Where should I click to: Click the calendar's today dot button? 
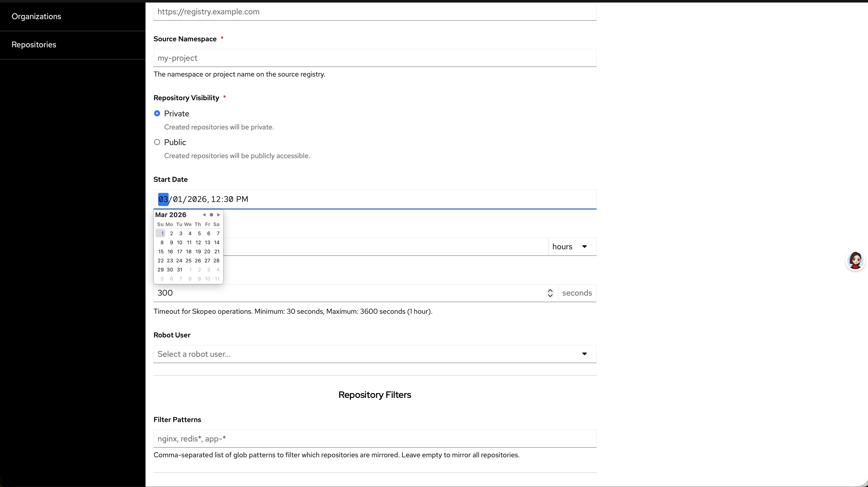click(x=211, y=215)
